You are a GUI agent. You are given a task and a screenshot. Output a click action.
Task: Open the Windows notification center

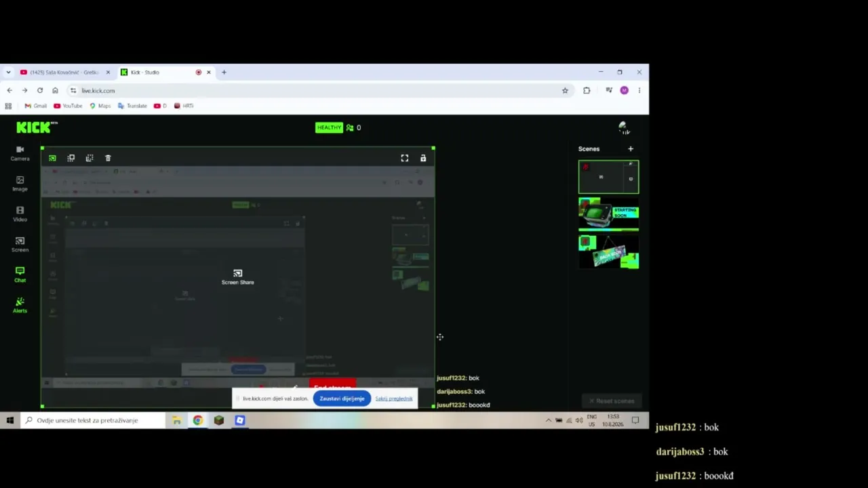click(x=635, y=420)
